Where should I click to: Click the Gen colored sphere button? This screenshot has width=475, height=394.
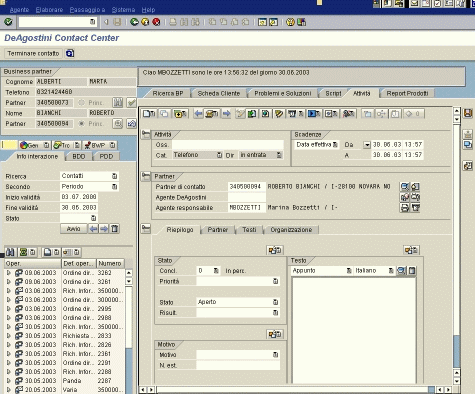[35, 145]
